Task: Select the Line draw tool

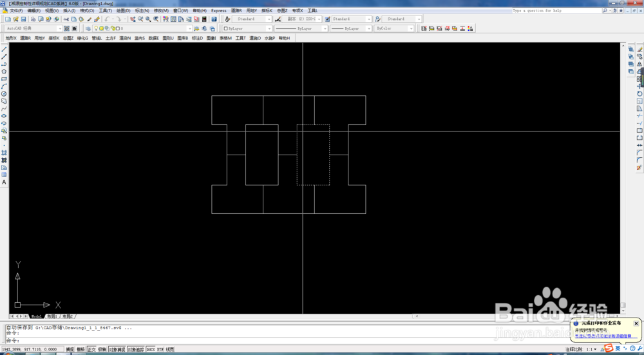Action: 4,50
